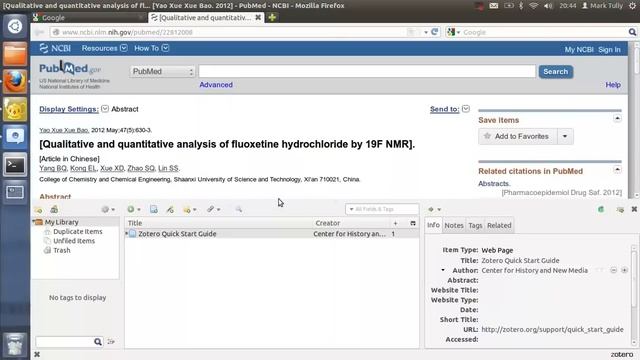Expand the Zotero Quick Start Guide row
Screen dimensions: 640x360
tap(127, 233)
